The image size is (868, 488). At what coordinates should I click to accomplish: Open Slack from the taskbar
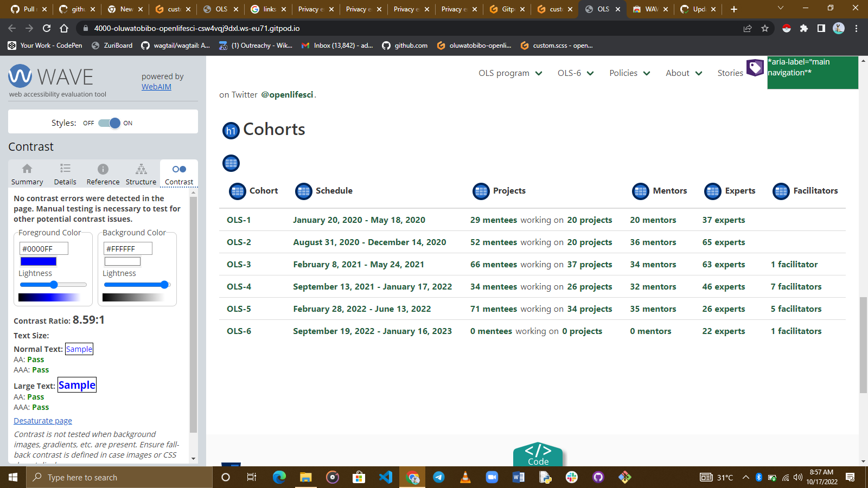pos(572,477)
